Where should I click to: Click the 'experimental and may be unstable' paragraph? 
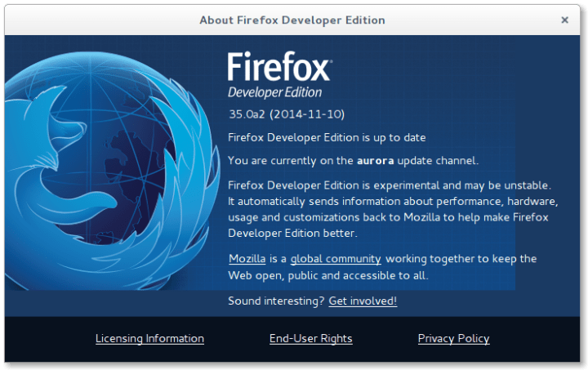[x=393, y=209]
